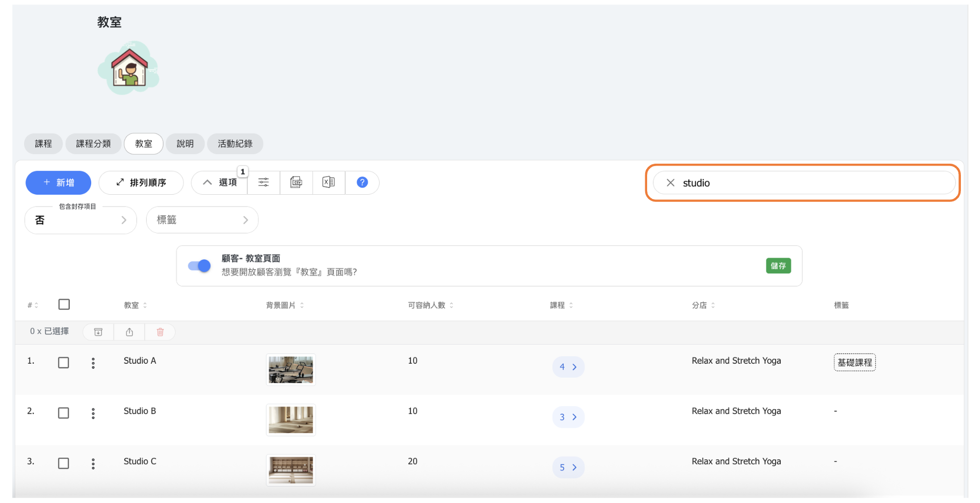Viewport: 980px width, 503px height.
Task: Click the archive selected items icon
Action: (98, 332)
